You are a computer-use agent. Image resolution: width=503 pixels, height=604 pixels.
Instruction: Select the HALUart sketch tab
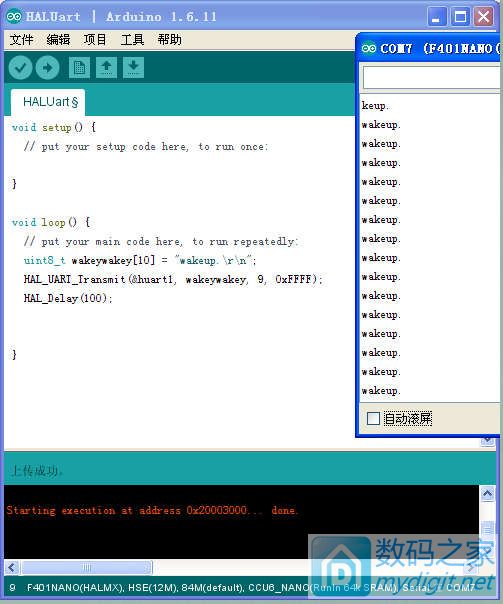click(48, 102)
